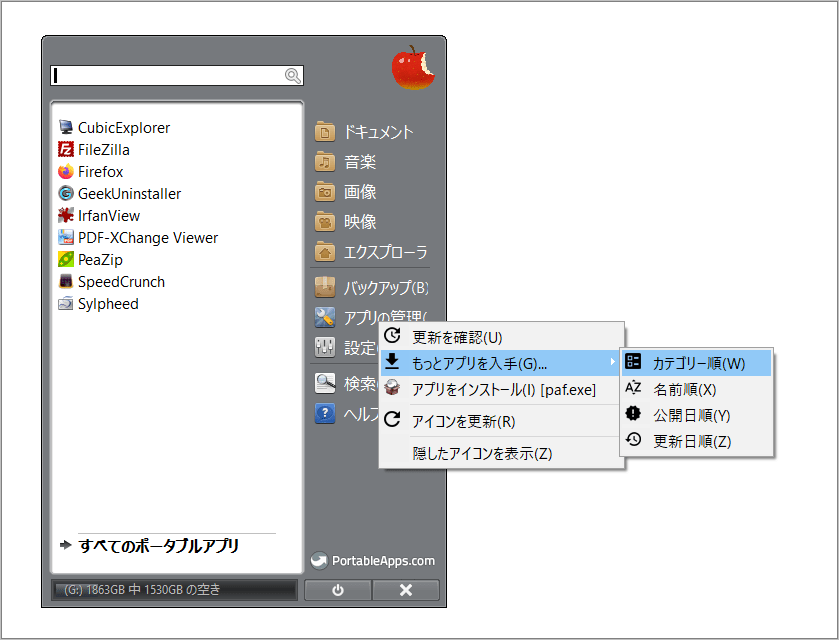Open the 映像 folder icon
The width and height of the screenshot is (839, 640).
pyautogui.click(x=325, y=222)
